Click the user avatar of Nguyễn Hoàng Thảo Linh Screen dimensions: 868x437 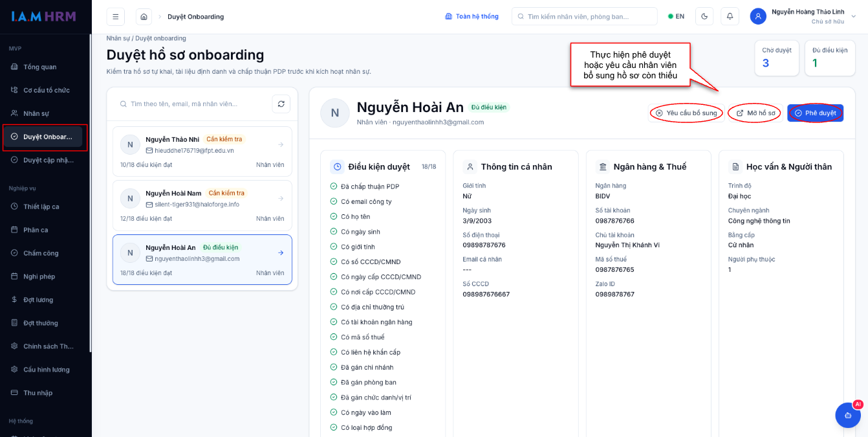click(x=758, y=16)
